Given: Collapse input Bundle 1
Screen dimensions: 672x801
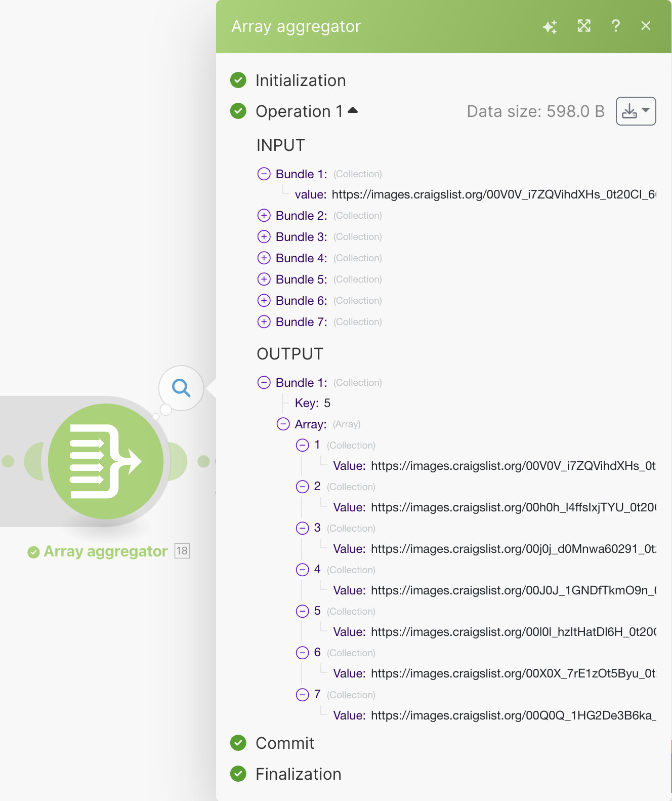Looking at the screenshot, I should [264, 174].
